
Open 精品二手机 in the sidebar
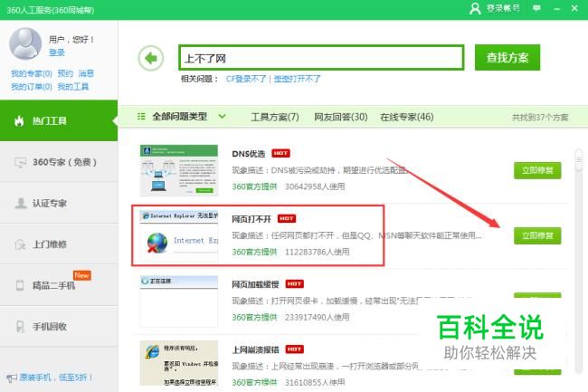tap(59, 285)
